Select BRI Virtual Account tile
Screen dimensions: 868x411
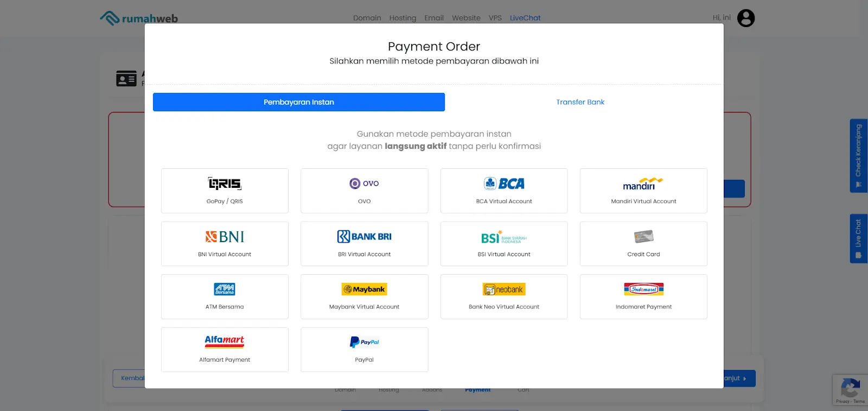[x=364, y=244]
